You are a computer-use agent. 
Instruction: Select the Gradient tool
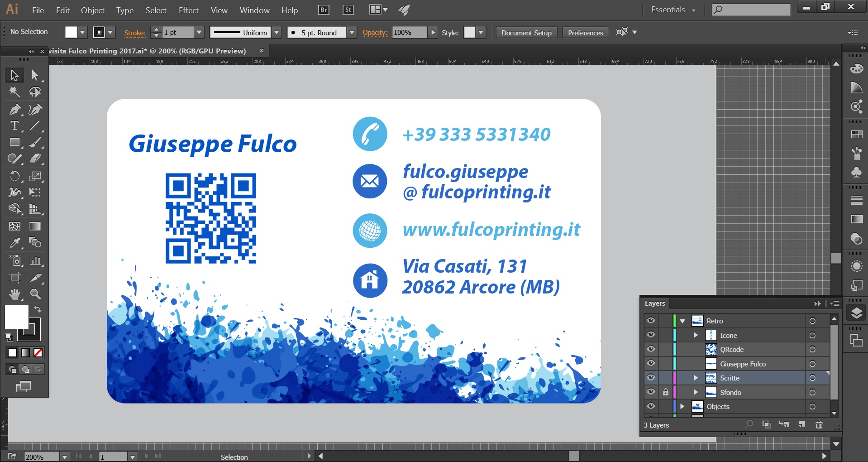click(x=35, y=226)
